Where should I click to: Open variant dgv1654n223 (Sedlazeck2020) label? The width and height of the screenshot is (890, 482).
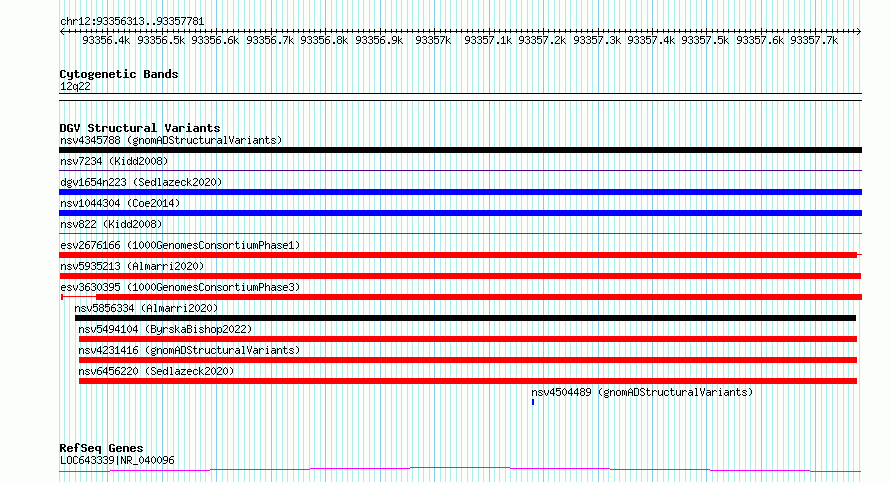141,182
